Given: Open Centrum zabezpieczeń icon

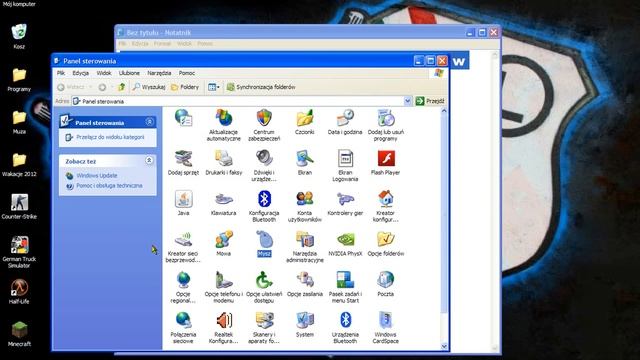Looking at the screenshot, I should [x=264, y=125].
